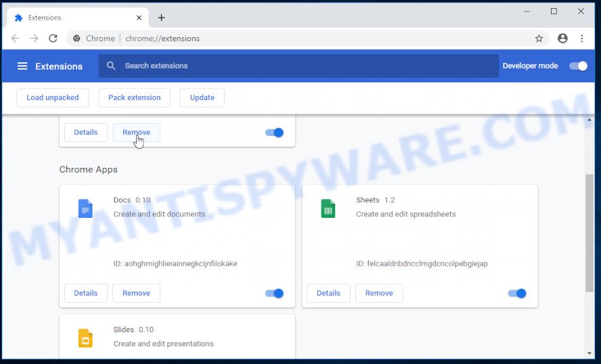Click the Sheets 1.2 title

375,200
